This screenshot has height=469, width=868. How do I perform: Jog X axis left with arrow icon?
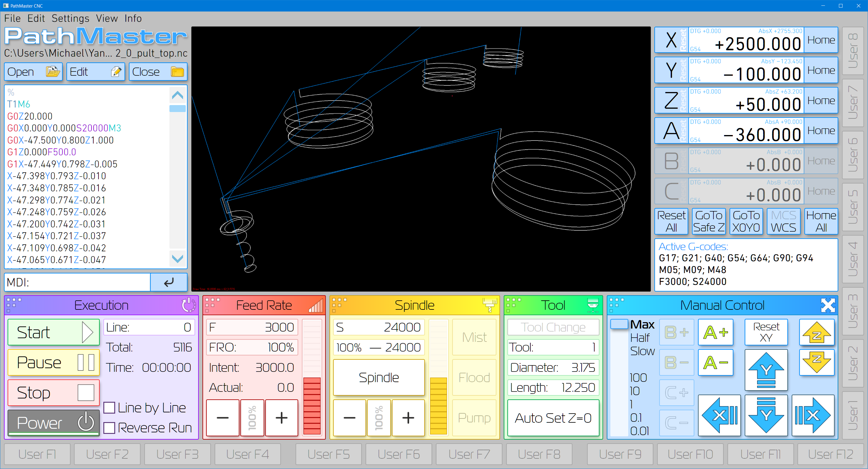tap(719, 415)
